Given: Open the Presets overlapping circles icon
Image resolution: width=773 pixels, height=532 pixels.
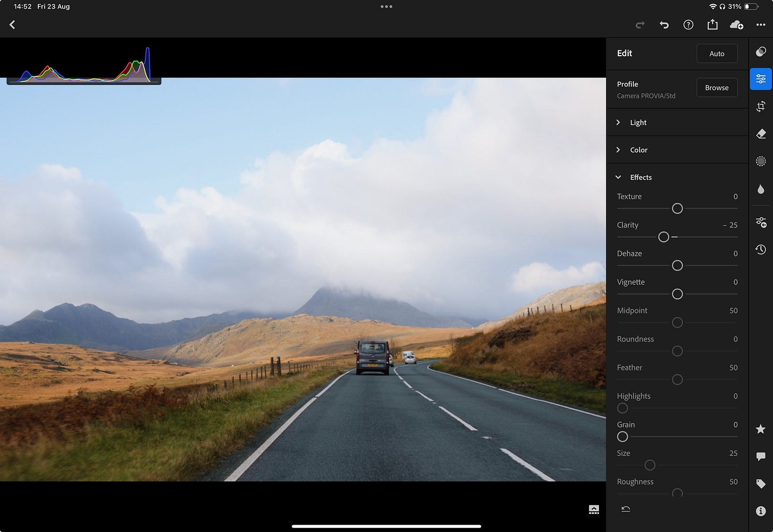Looking at the screenshot, I should pyautogui.click(x=761, y=51).
